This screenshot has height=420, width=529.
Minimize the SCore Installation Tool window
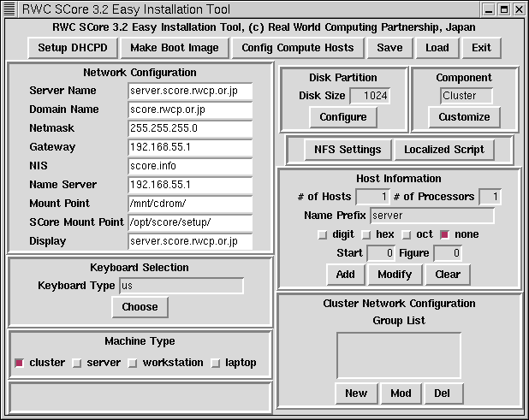(489, 9)
